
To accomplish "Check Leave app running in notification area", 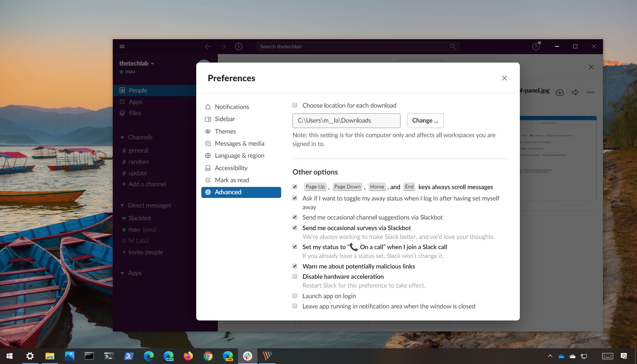I will click(x=295, y=306).
